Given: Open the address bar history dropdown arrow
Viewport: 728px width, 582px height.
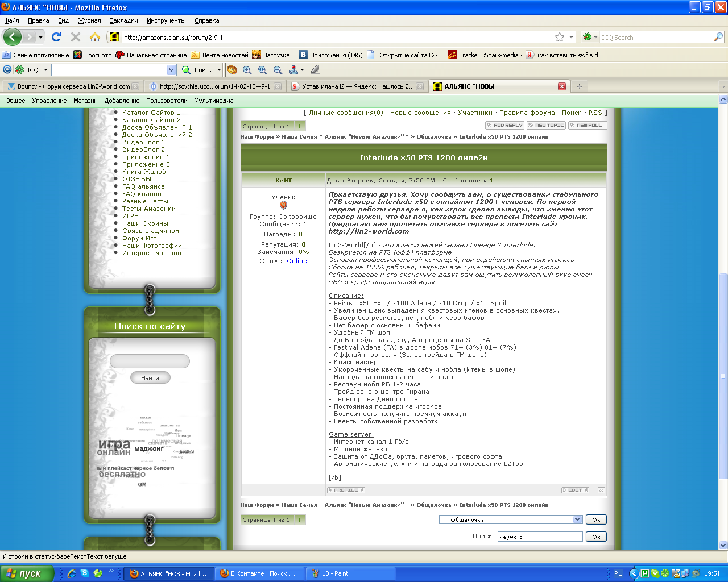Looking at the screenshot, I should [x=572, y=37].
